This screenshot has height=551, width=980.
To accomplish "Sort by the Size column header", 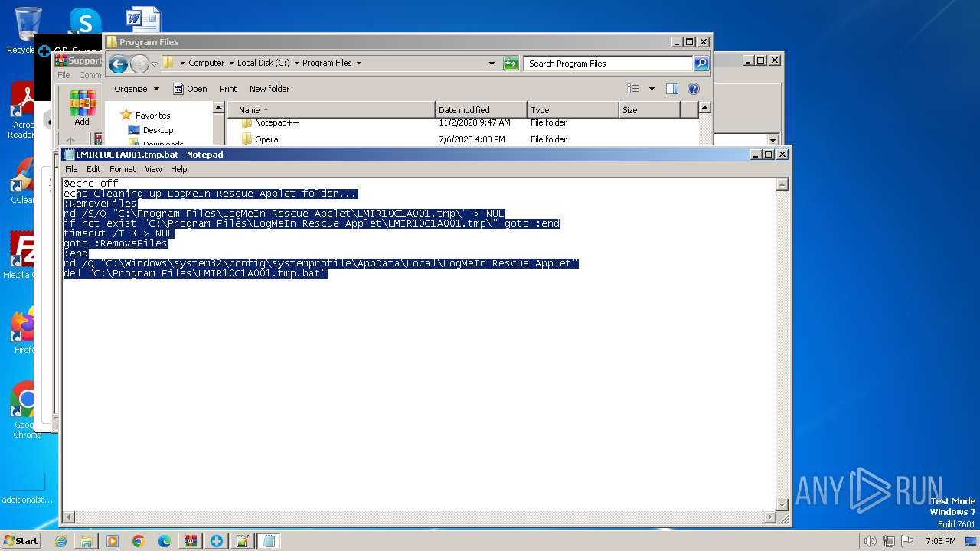I will coord(649,110).
